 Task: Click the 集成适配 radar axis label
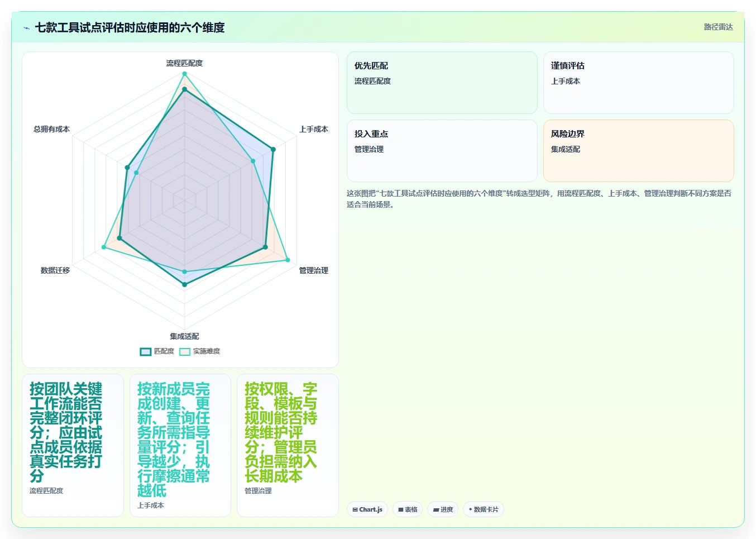(184, 336)
